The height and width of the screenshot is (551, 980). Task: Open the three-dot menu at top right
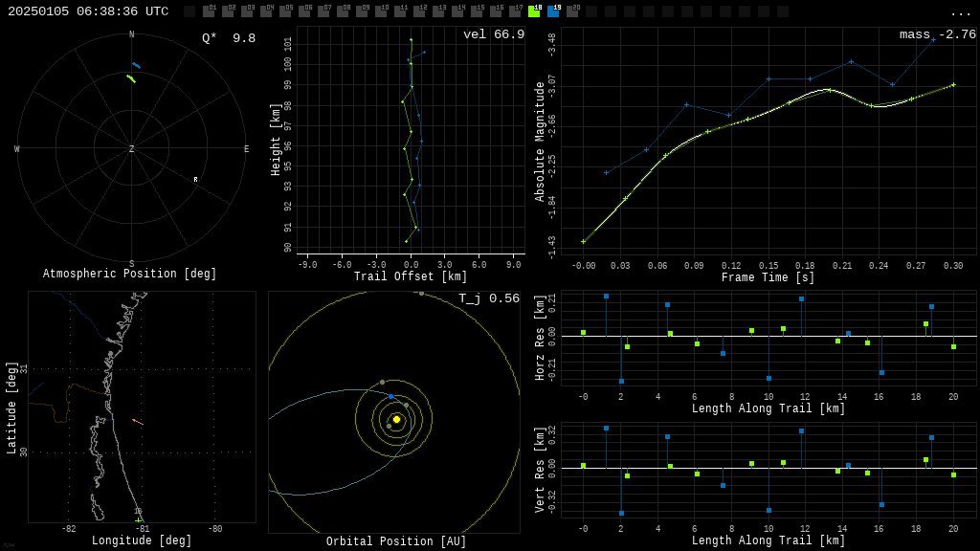point(960,12)
